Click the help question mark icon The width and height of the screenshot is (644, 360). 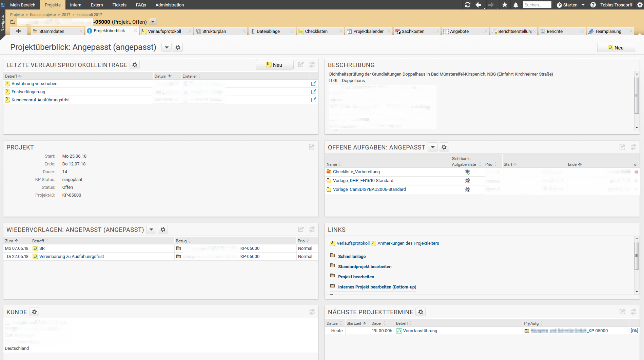[593, 5]
